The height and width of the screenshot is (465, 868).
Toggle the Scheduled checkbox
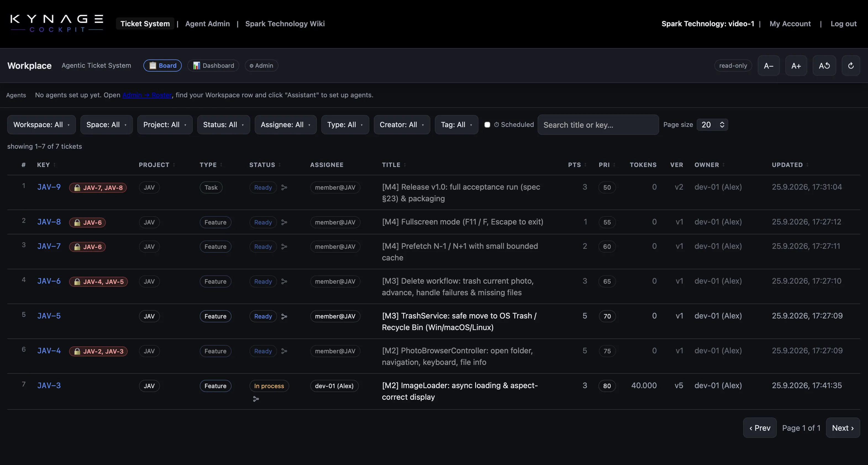487,125
